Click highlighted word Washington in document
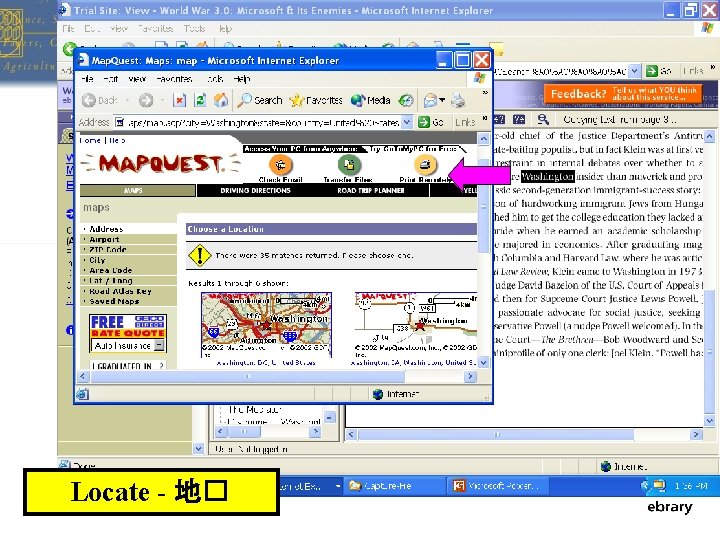The width and height of the screenshot is (720, 540). click(x=548, y=176)
